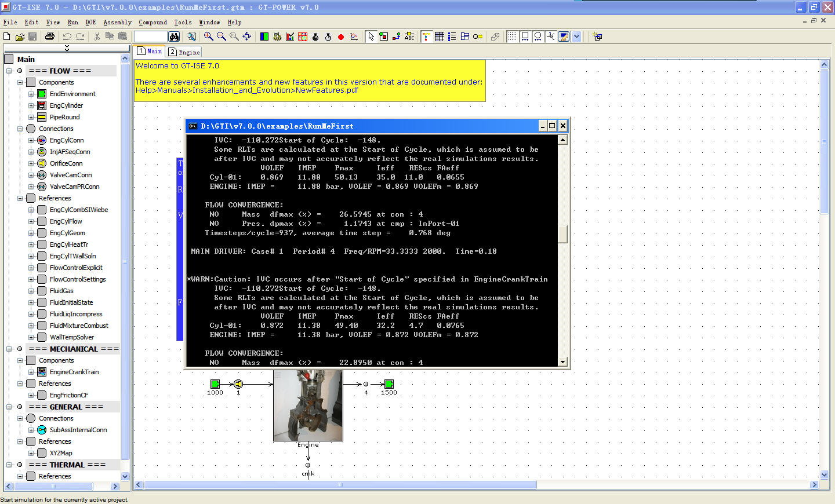Click the green circle and red square part icon
This screenshot has height=504, width=835.
tap(384, 36)
